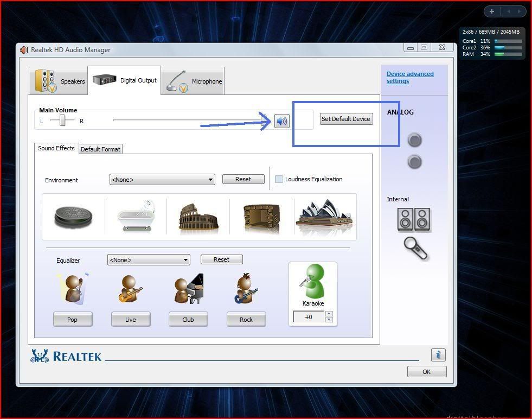Screen dimensions: 532x419
Task: Enable Loudness Equalization checkbox
Action: pos(279,179)
